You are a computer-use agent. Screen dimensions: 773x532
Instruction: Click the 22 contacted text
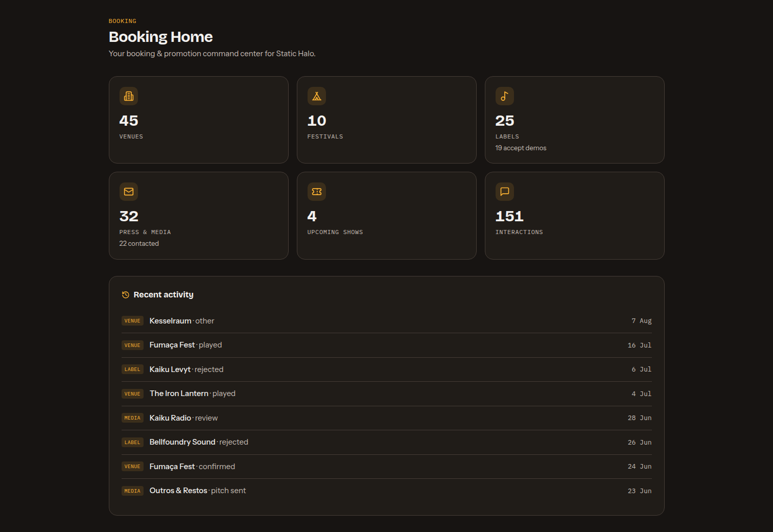pos(139,243)
